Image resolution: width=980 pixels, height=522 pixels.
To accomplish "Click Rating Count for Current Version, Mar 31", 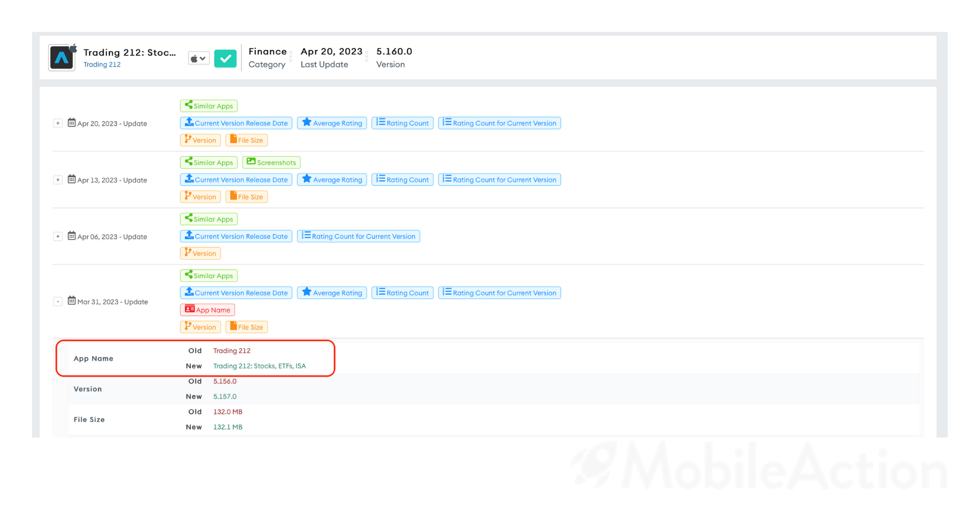I will 499,293.
